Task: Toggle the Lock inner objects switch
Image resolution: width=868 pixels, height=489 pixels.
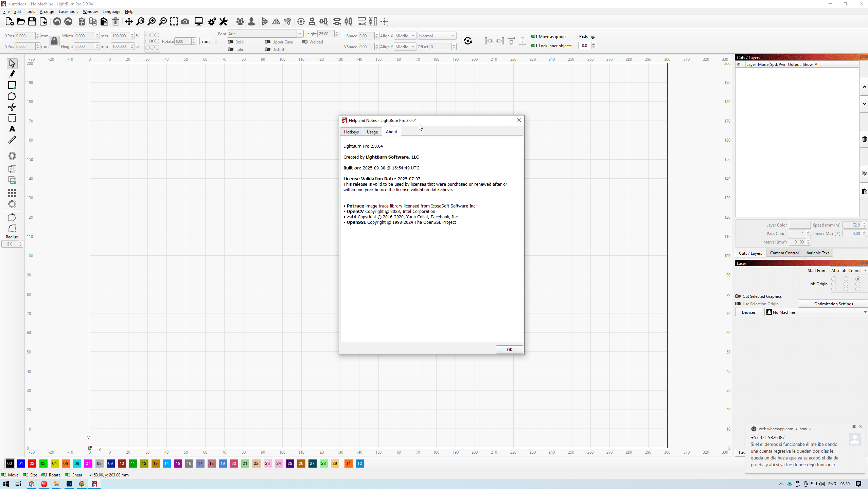Action: 534,46
